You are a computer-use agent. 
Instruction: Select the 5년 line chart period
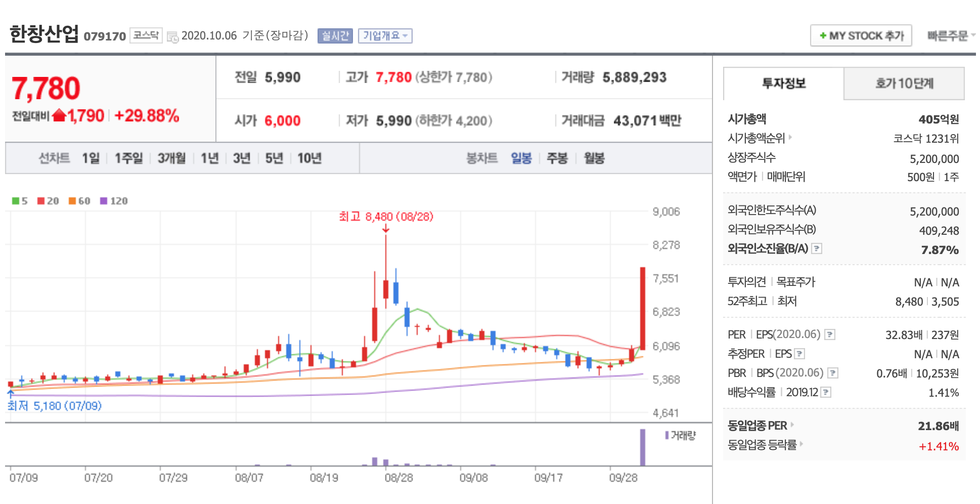(274, 158)
